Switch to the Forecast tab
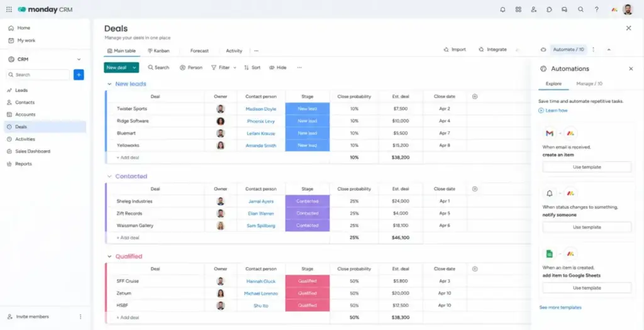The height and width of the screenshot is (330, 644). tap(199, 51)
